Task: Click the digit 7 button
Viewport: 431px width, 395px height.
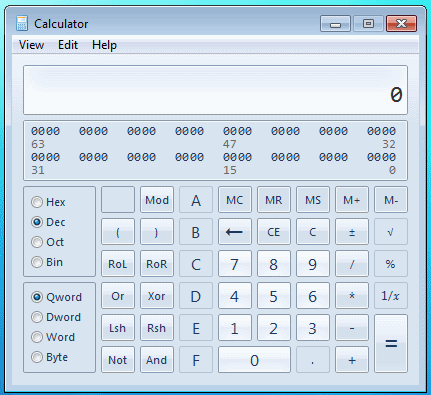Action: coord(235,264)
